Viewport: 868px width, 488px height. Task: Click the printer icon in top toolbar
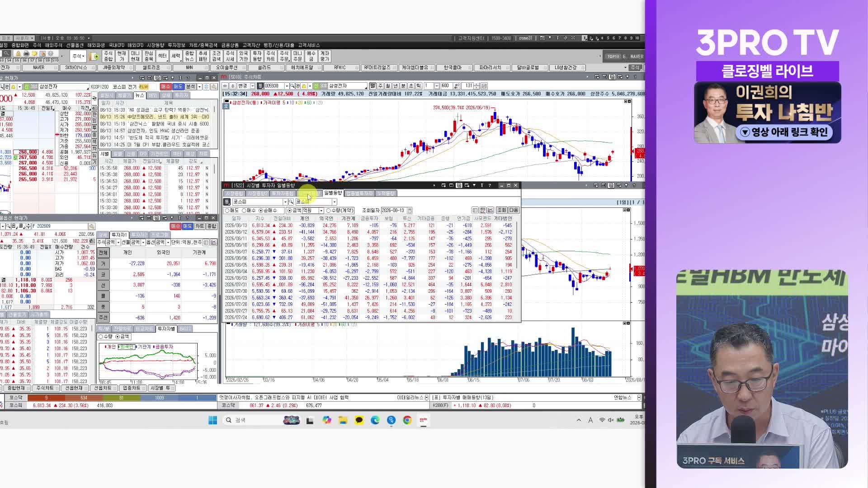[x=26, y=53]
